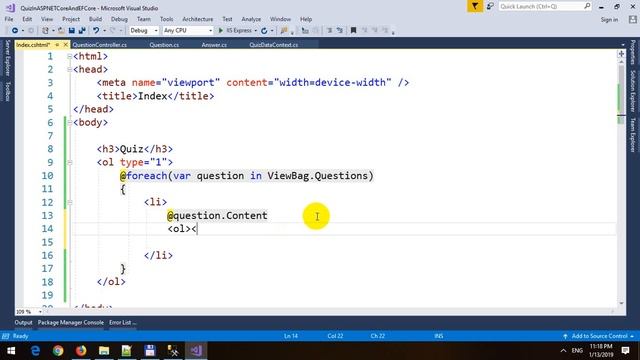The image size is (640, 360).
Task: Open the Undo history dropdown arrow
Action: 104,31
